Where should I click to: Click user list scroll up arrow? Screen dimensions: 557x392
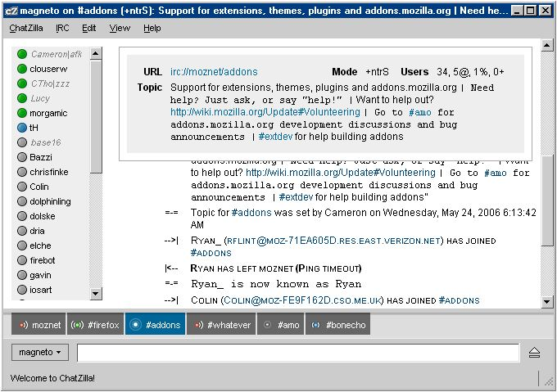[x=95, y=53]
